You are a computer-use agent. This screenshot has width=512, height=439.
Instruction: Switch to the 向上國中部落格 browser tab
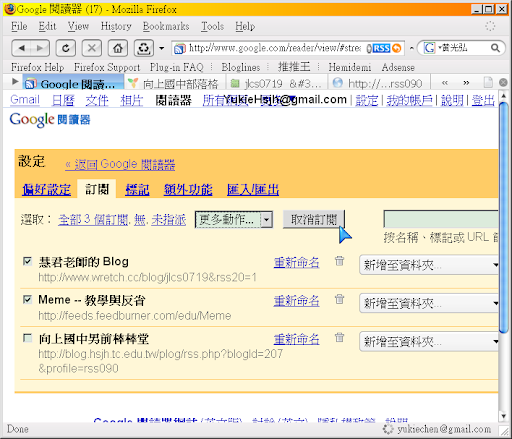[175, 83]
